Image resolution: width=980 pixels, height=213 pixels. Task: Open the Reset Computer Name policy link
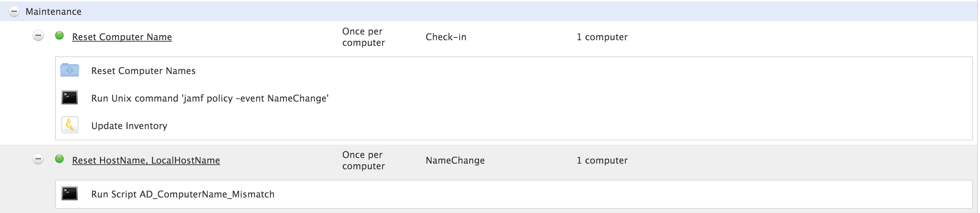[x=122, y=37]
